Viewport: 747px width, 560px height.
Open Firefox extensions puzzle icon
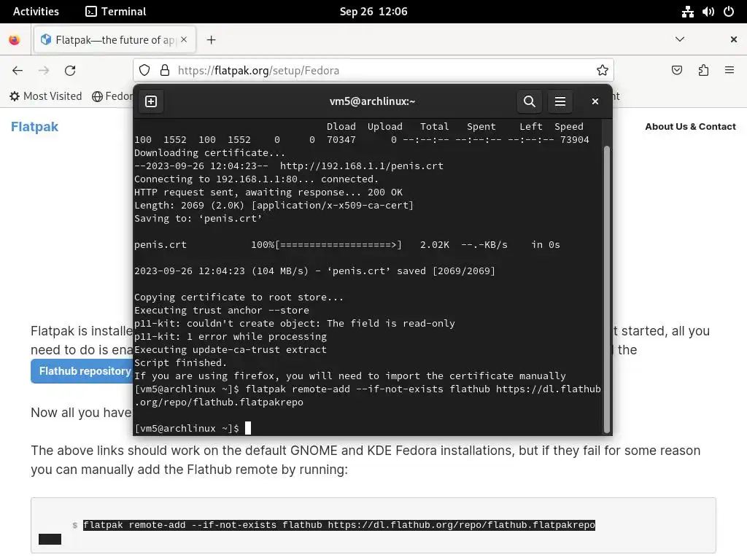point(703,71)
